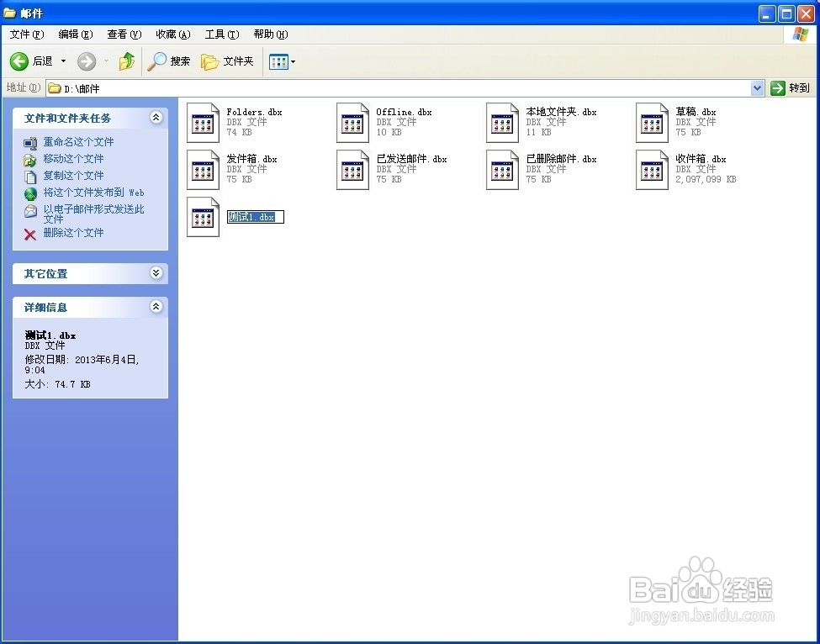Select the 草稿.dbx file icon

click(652, 121)
